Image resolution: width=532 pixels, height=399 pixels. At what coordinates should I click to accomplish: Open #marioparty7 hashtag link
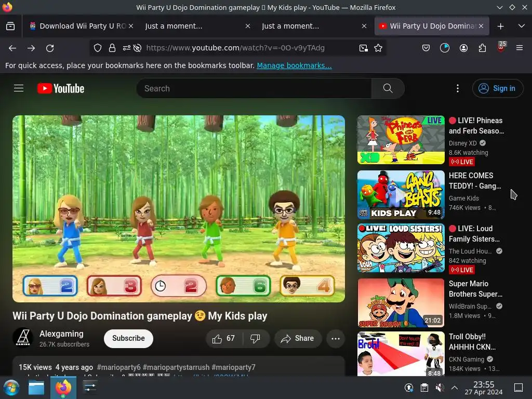[x=233, y=367]
